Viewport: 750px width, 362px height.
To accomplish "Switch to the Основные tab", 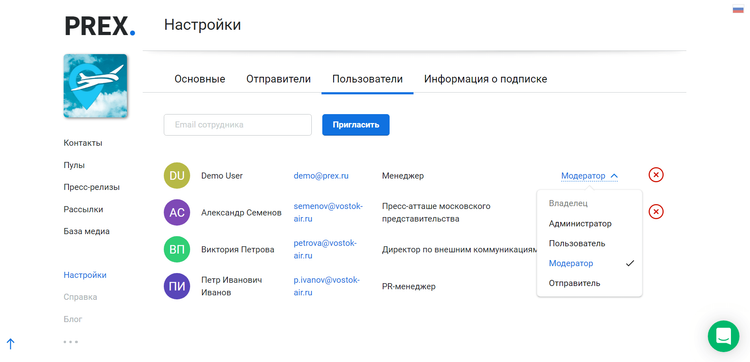I will point(199,79).
